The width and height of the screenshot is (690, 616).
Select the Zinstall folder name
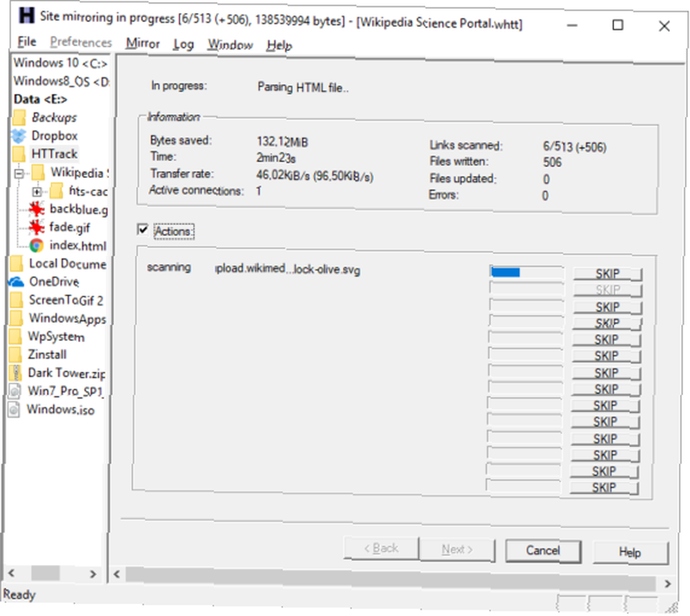pos(47,355)
